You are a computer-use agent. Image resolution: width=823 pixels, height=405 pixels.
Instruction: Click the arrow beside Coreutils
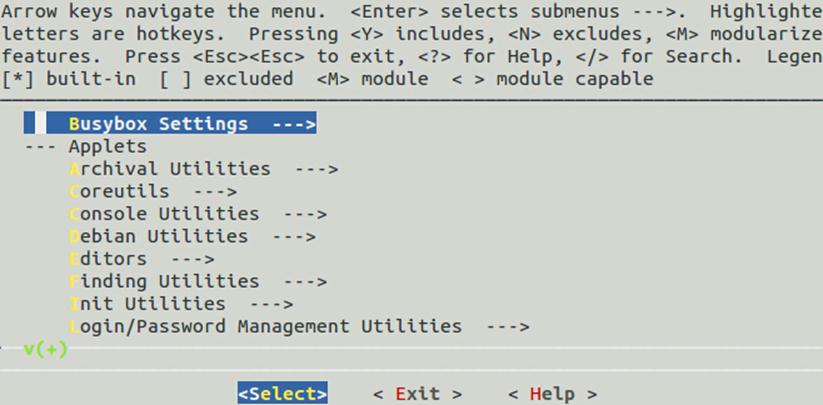click(x=215, y=190)
